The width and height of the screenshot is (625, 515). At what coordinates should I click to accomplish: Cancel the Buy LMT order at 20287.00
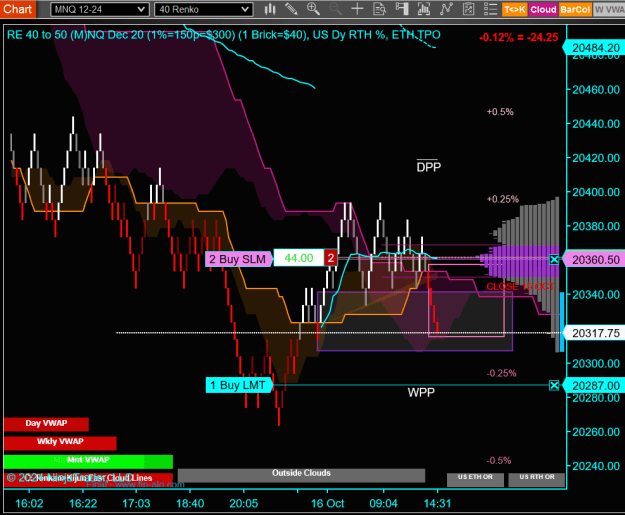[554, 385]
